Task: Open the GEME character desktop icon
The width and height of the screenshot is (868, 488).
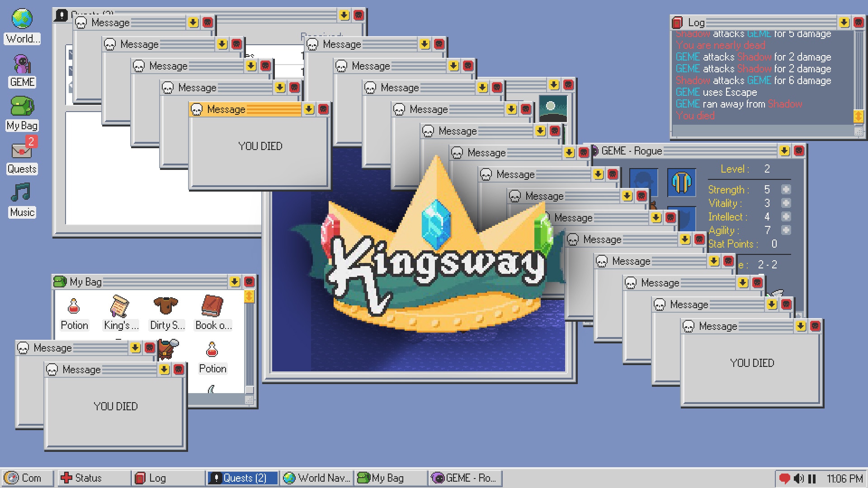Action: click(22, 65)
